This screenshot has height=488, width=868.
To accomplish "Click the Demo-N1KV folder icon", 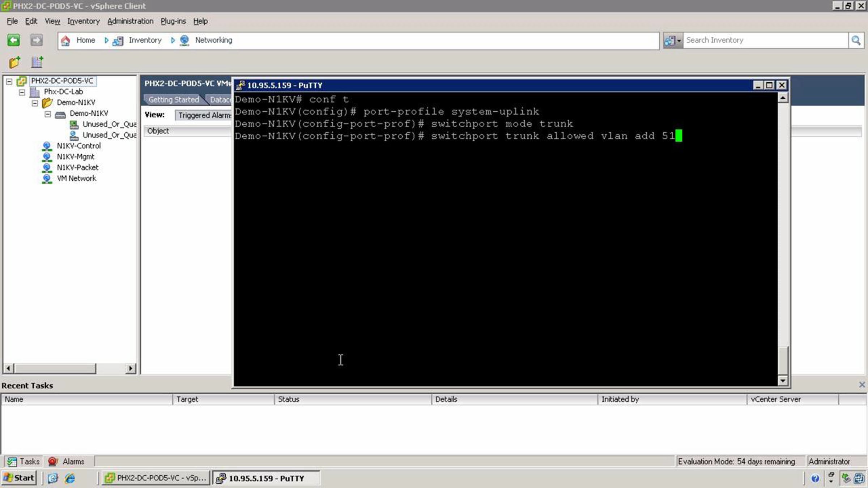I will (47, 103).
